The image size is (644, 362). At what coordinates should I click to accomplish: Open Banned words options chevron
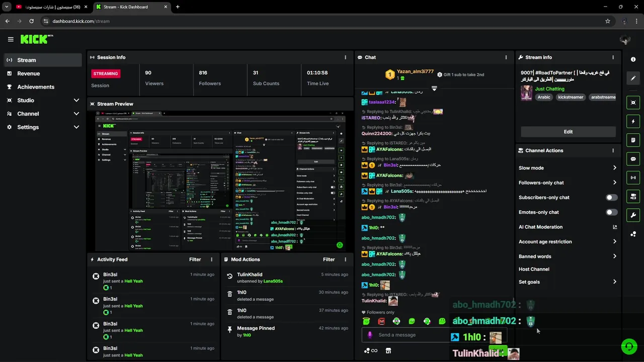pos(614,256)
